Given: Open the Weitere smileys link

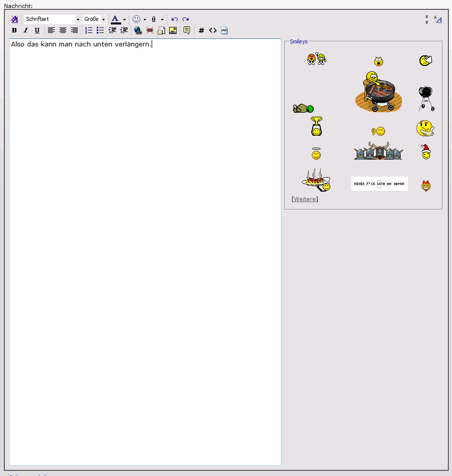Looking at the screenshot, I should (x=305, y=199).
